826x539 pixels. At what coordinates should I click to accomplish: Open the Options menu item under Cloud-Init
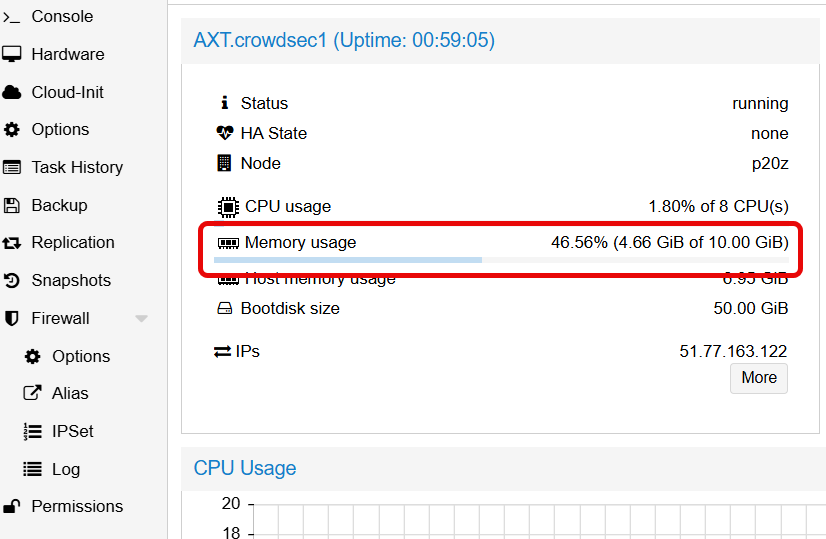pos(60,130)
